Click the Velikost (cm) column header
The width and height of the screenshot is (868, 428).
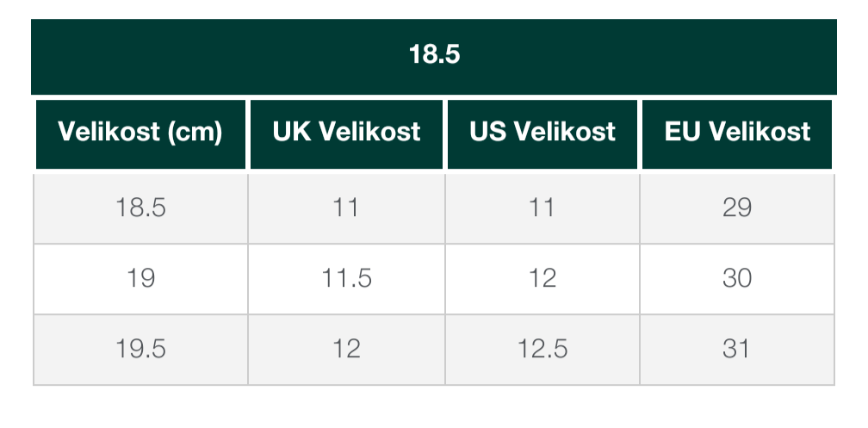click(x=140, y=133)
